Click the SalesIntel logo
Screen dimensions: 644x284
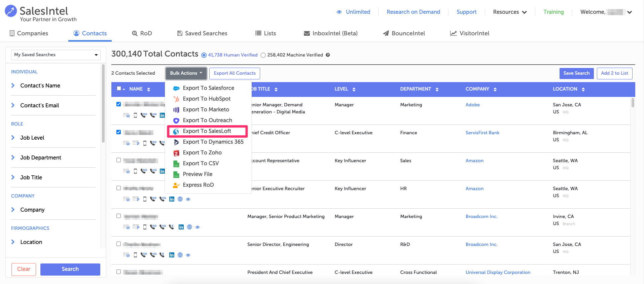pos(40,14)
